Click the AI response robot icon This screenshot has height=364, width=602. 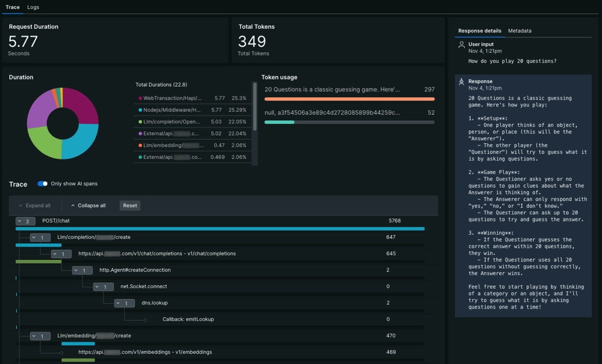462,81
